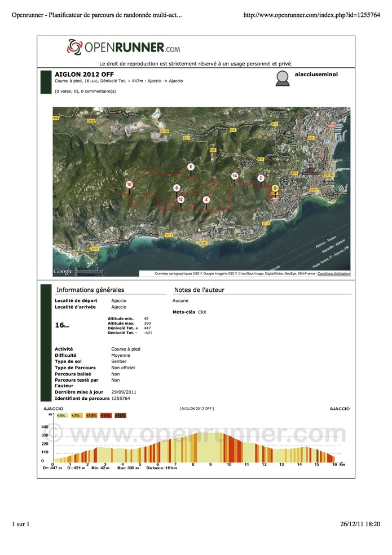
Task: Select kilometer marker 10 on the map
Action: [129, 185]
